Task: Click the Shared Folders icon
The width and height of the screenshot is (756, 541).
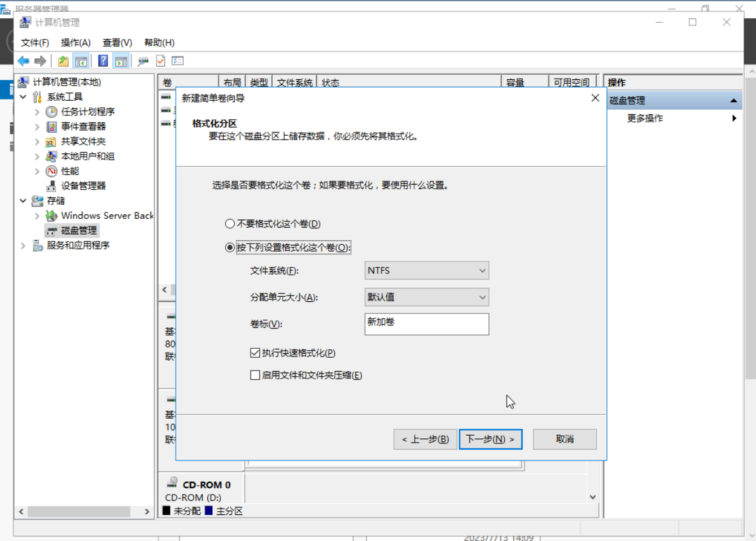Action: tap(51, 142)
